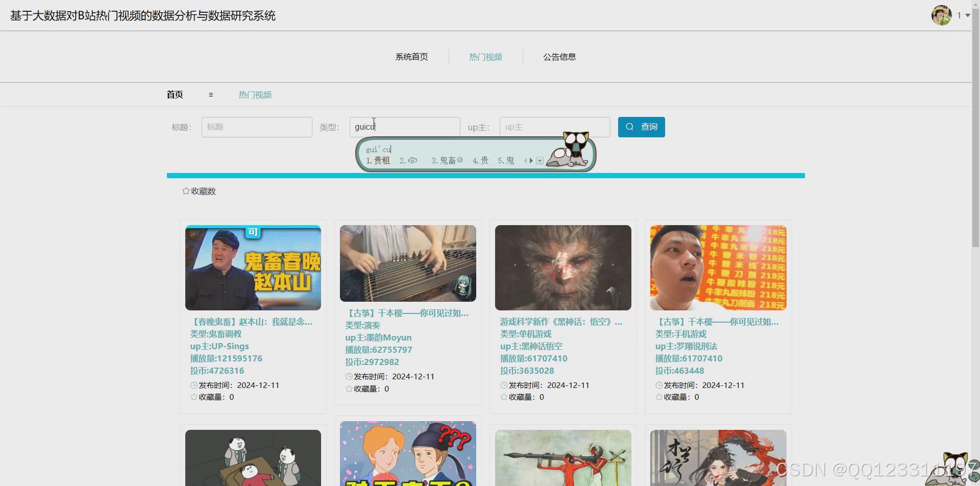Click text up主:UP-Sings
This screenshot has width=980, height=486.
point(219,346)
